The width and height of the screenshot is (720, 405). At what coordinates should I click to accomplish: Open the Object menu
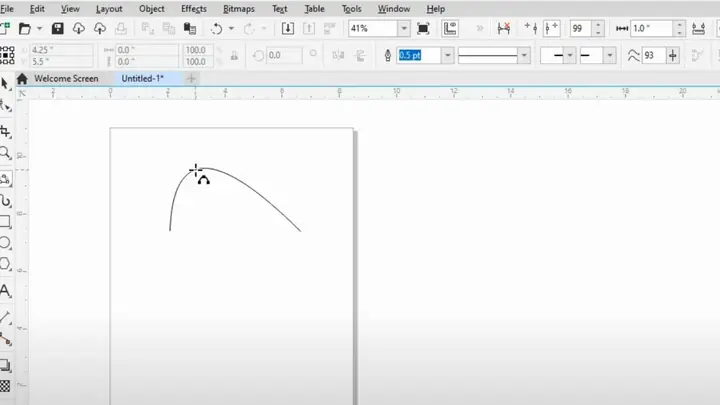pyautogui.click(x=152, y=9)
